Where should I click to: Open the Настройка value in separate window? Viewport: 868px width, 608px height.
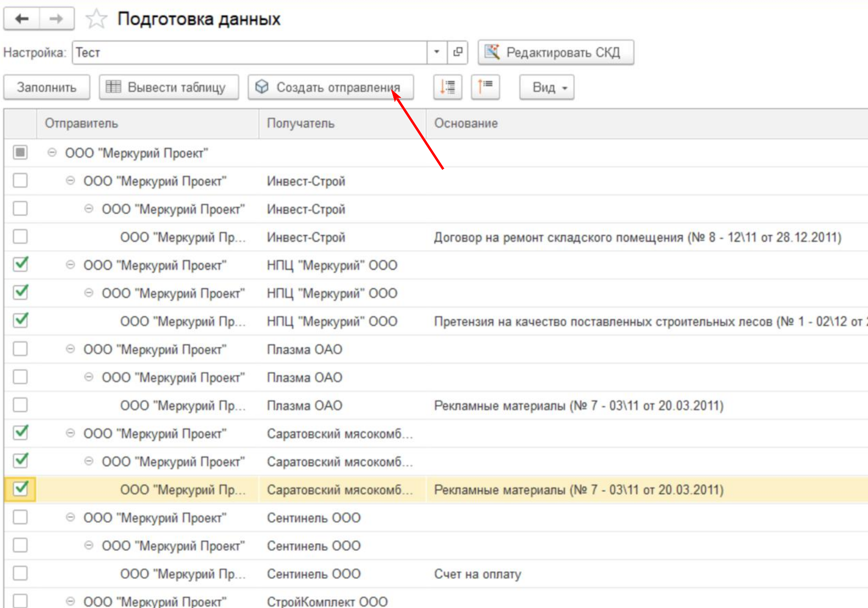(x=458, y=52)
